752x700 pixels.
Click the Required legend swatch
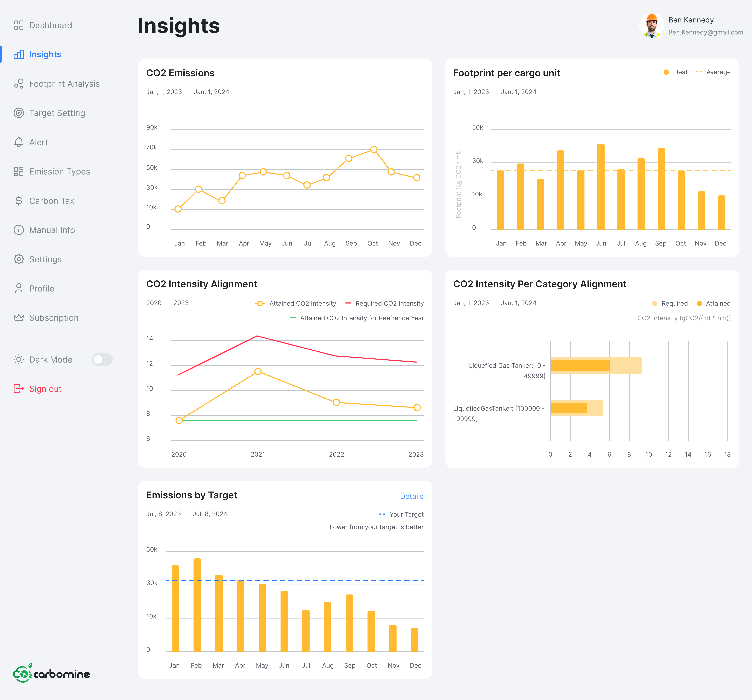pyautogui.click(x=655, y=304)
